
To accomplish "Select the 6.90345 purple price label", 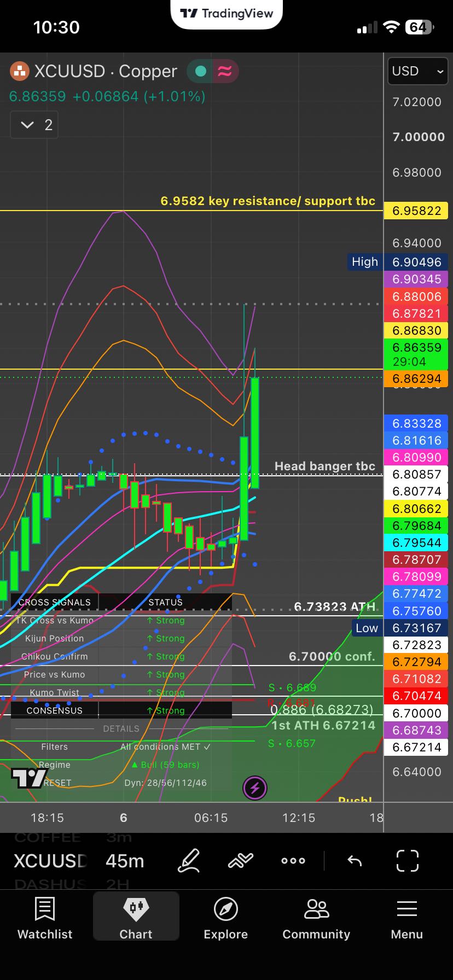I will 416,279.
